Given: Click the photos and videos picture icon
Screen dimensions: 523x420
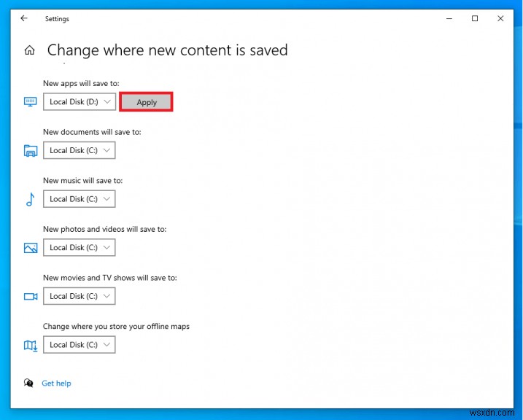Looking at the screenshot, I should (31, 248).
